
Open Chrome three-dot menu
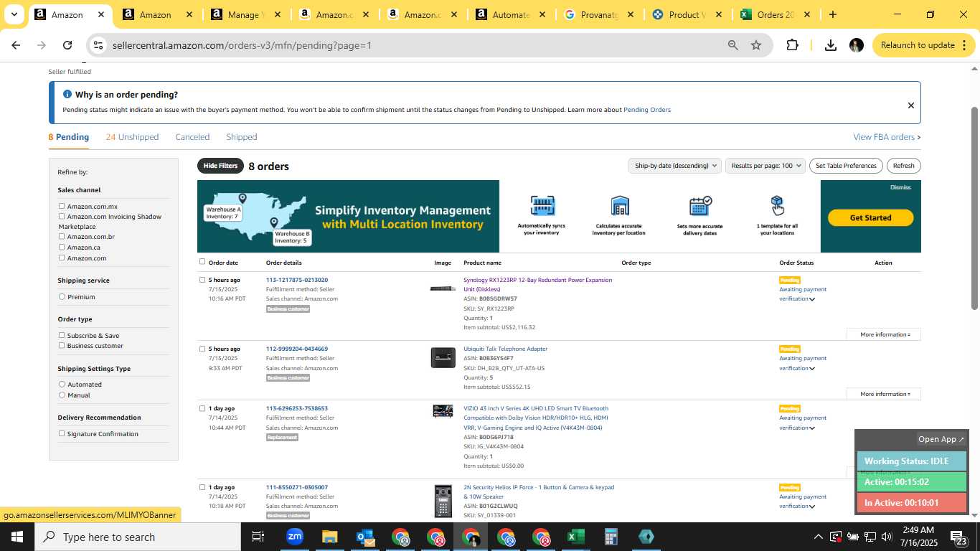[x=963, y=45]
